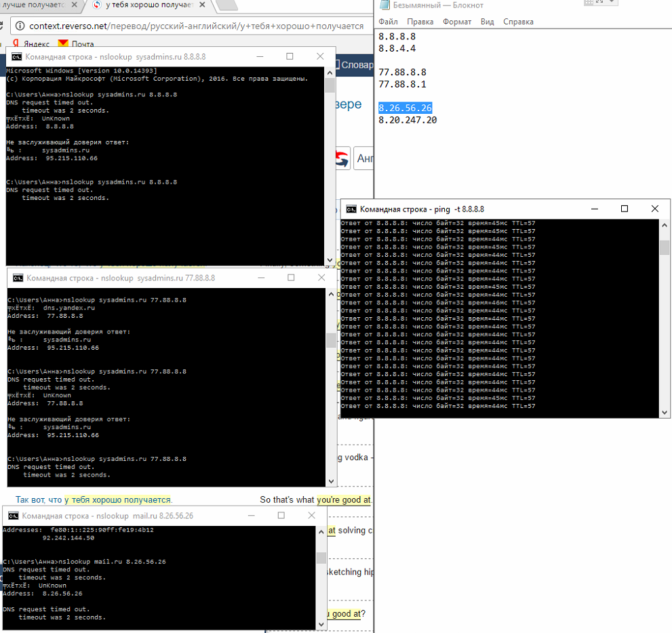Maximize the ping -t 8.8.8.8 window

pos(625,209)
